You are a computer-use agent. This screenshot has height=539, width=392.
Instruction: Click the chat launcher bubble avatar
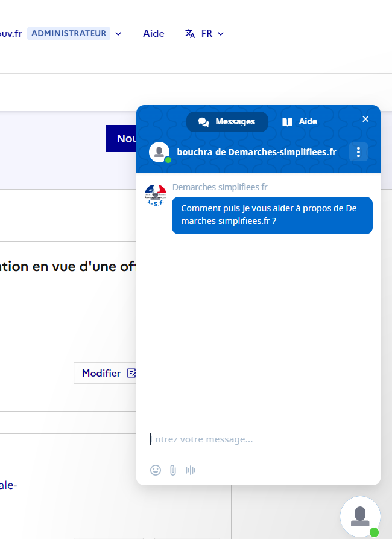[x=360, y=517]
